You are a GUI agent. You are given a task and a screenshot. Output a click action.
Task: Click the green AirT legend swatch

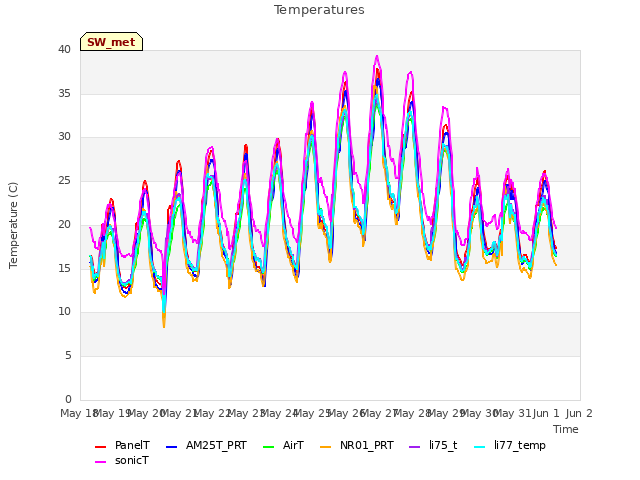(269, 447)
